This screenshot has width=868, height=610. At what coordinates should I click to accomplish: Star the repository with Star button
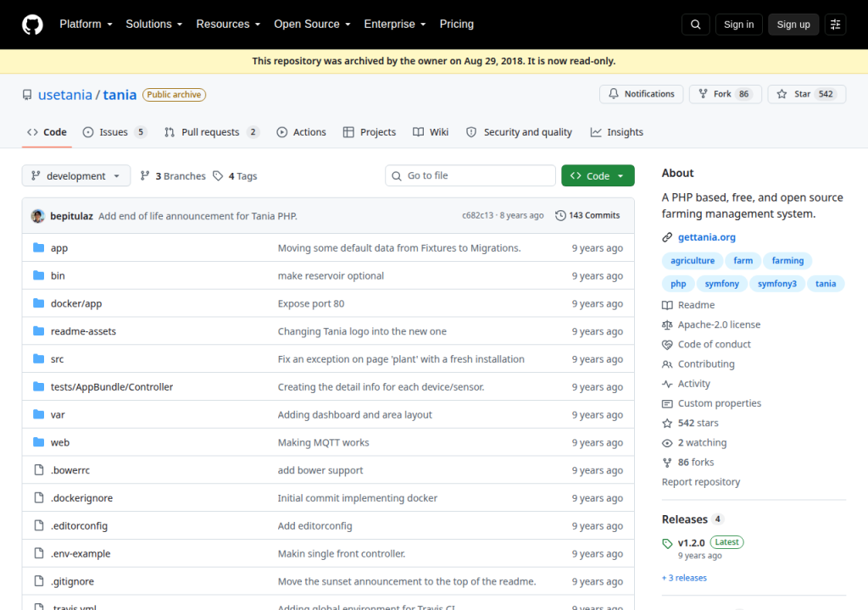click(x=807, y=93)
